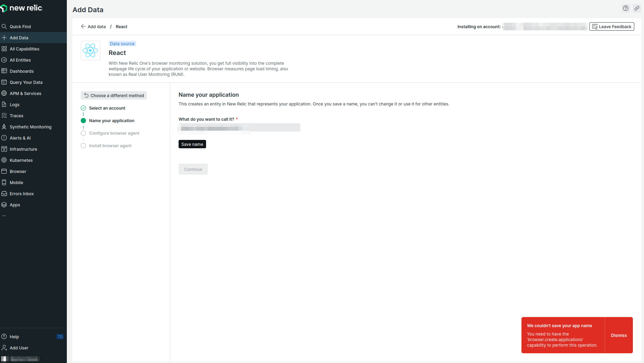Open APM & Services globe icon
This screenshot has width=644, height=363.
point(4,93)
